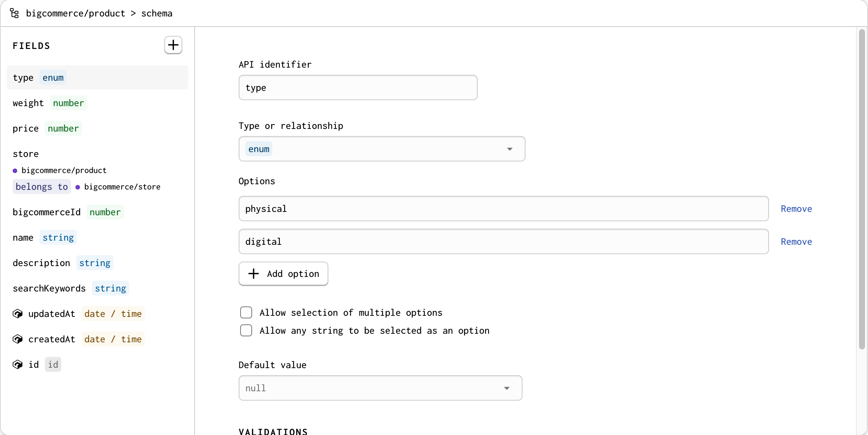Click bigcommerce/product in the breadcrumb
The height and width of the screenshot is (435, 868).
[x=75, y=13]
